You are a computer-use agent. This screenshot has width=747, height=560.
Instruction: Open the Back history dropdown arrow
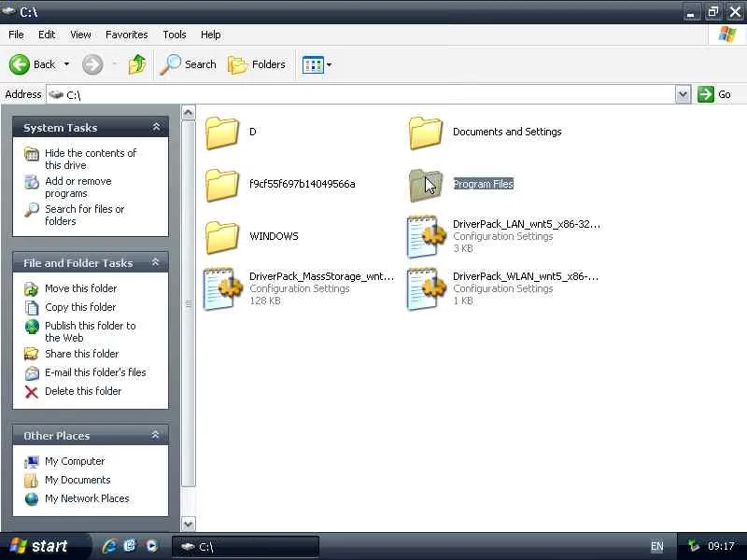[x=66, y=64]
